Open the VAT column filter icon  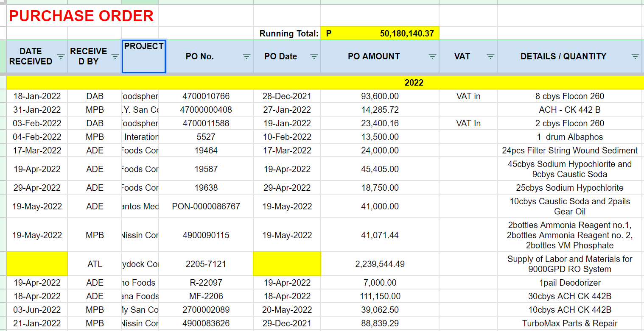[x=490, y=56]
